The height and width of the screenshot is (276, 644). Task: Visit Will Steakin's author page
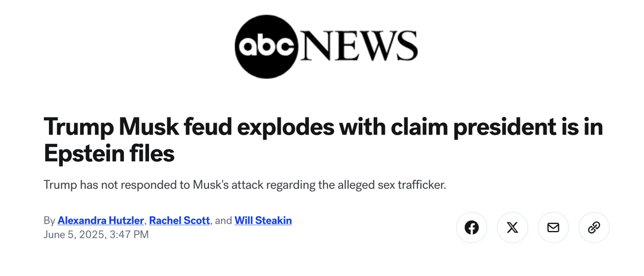pyautogui.click(x=263, y=220)
